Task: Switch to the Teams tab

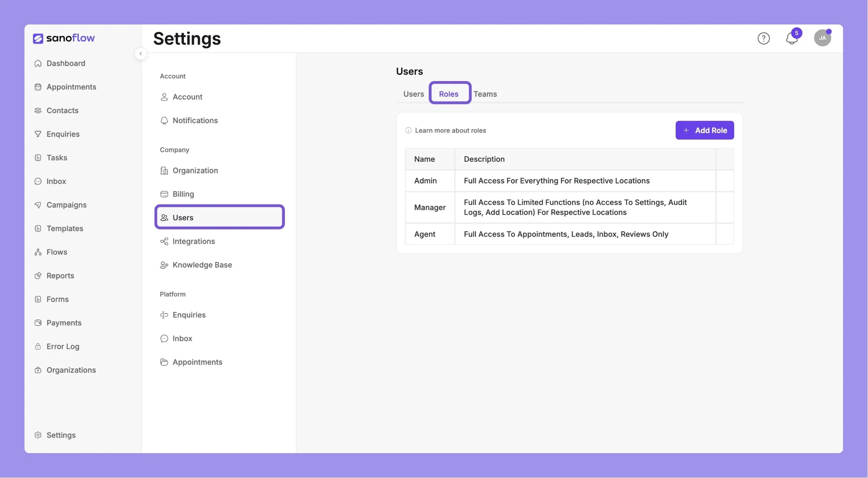Action: 485,94
